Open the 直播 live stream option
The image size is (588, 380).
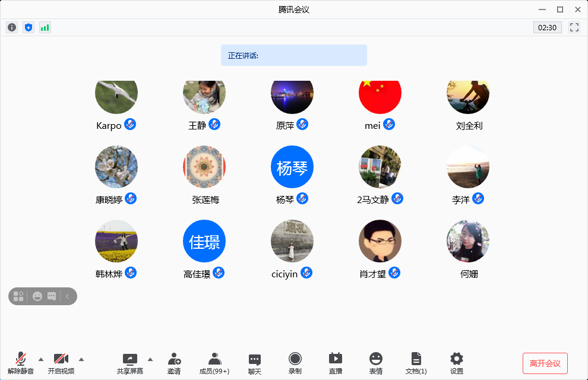tap(336, 363)
